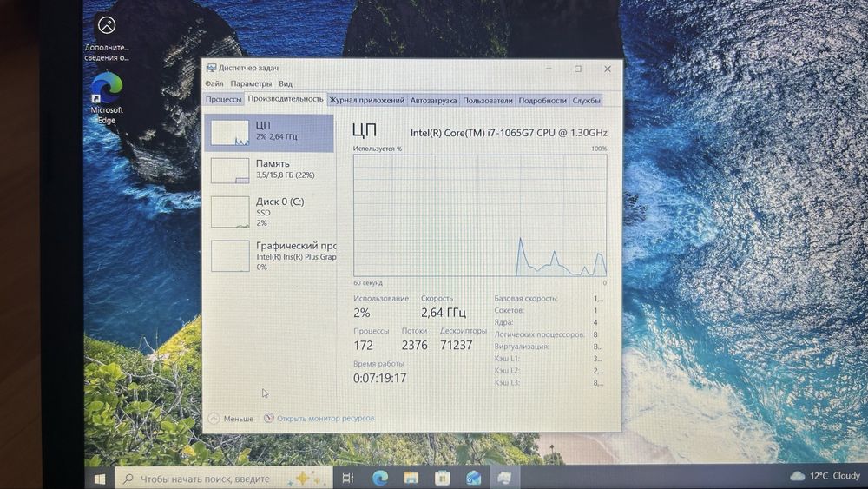Collapse view with Меньше button
The height and width of the screenshot is (489, 868).
232,418
